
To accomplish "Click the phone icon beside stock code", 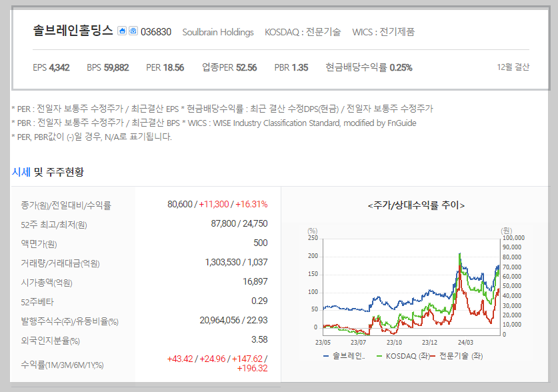I will coord(133,31).
